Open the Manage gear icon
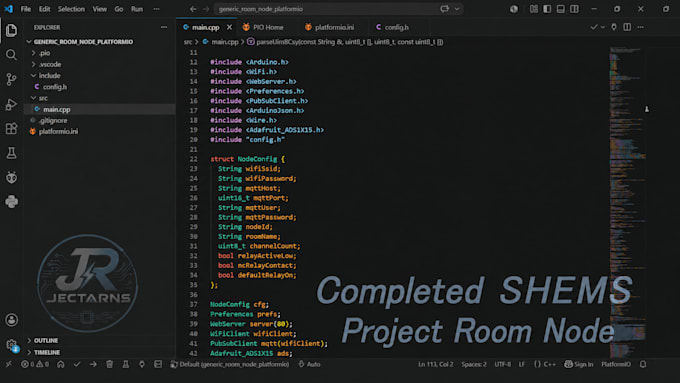Viewport: 680px width, 383px height. coord(12,345)
